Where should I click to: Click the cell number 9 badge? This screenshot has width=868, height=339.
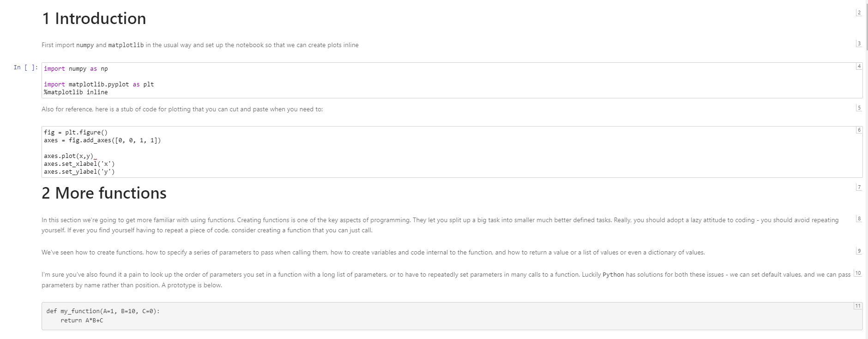point(859,251)
